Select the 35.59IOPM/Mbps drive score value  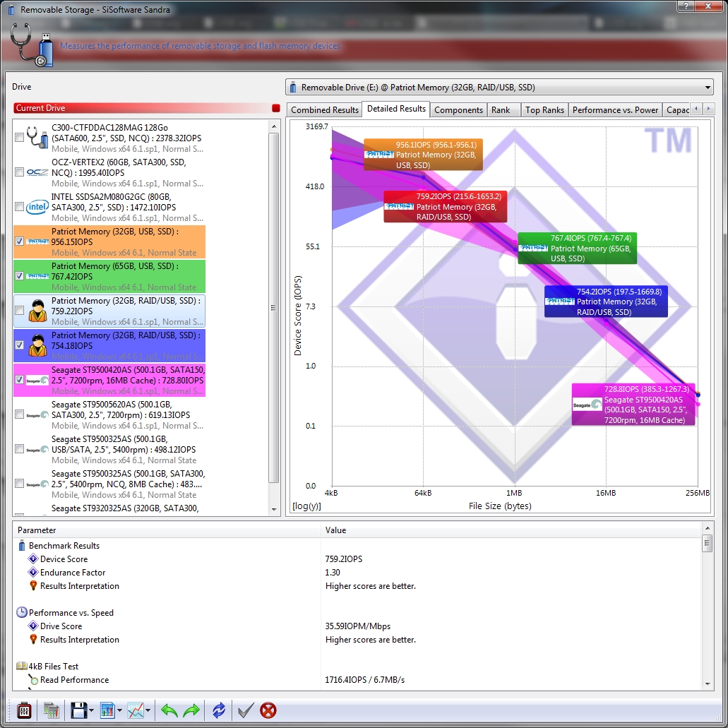coord(357,626)
